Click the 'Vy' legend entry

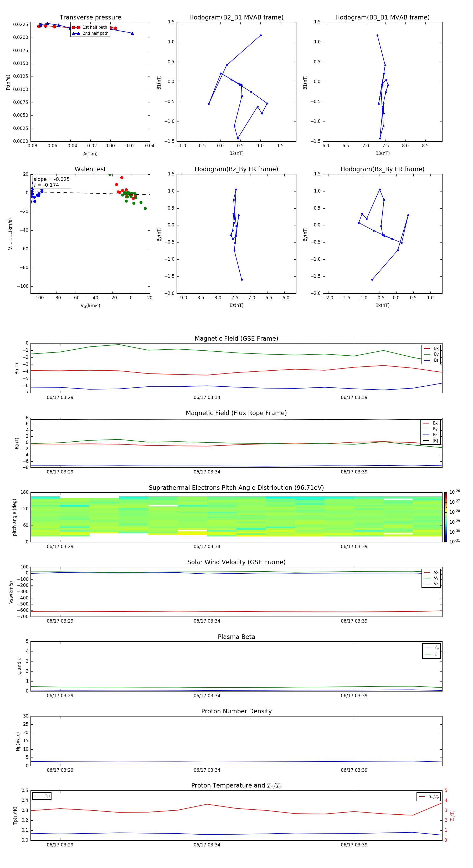[x=431, y=578]
